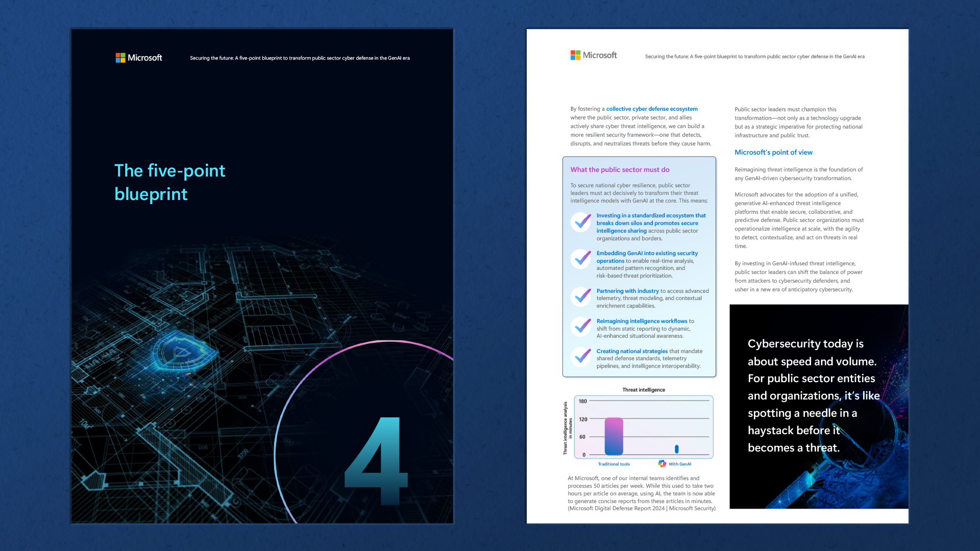Click checkmark beside Creating national strategies

[581, 357]
